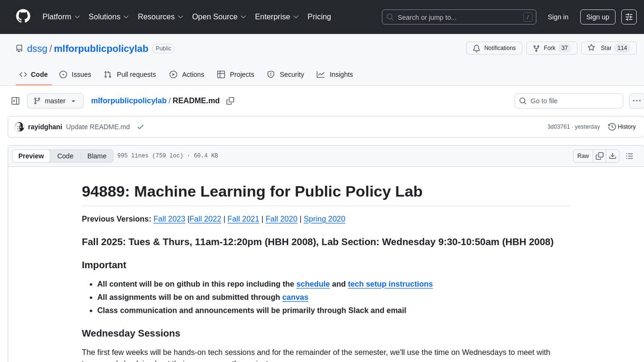This screenshot has width=644, height=362.
Task: Follow the schedule link
Action: 313,284
